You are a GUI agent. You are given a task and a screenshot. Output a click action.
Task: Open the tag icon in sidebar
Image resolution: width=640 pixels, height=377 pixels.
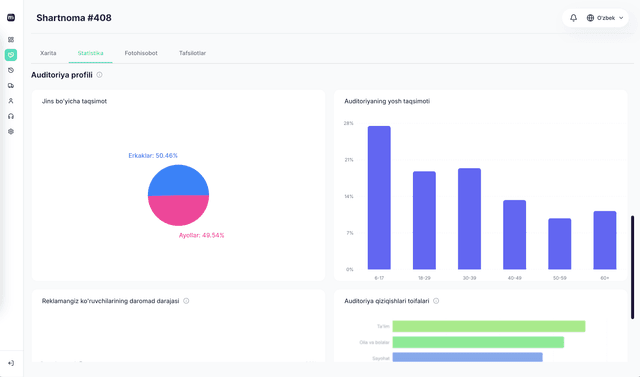coord(11,70)
